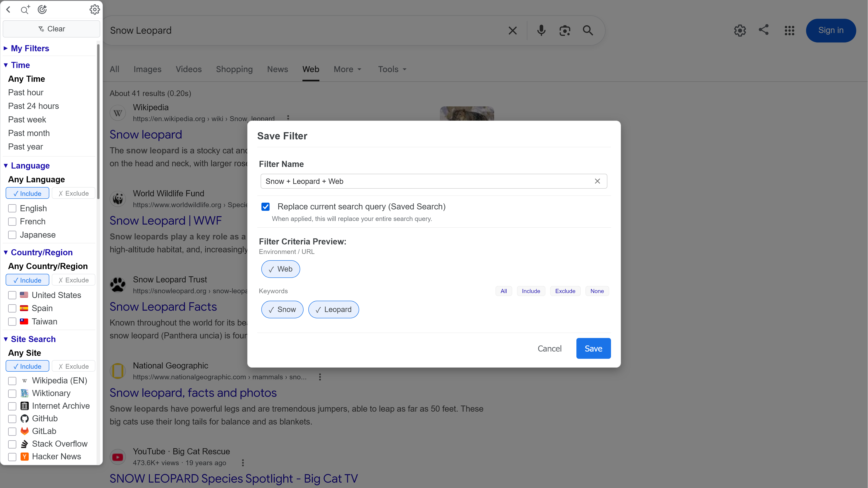Collapse the Site Search section

pyautogui.click(x=30, y=339)
